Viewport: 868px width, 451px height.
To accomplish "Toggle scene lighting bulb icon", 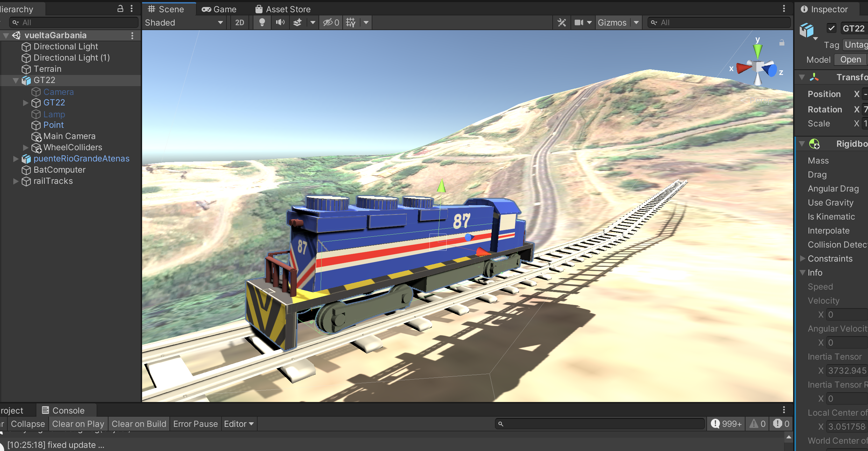I will (262, 22).
